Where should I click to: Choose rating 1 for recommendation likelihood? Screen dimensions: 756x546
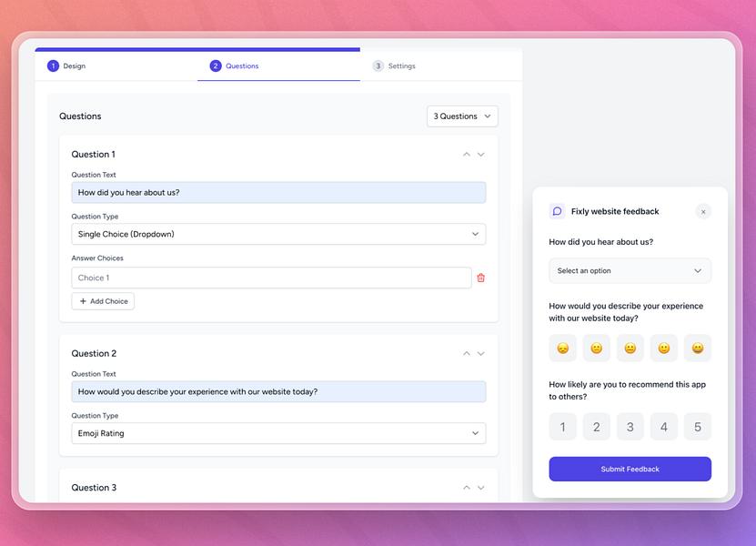562,427
